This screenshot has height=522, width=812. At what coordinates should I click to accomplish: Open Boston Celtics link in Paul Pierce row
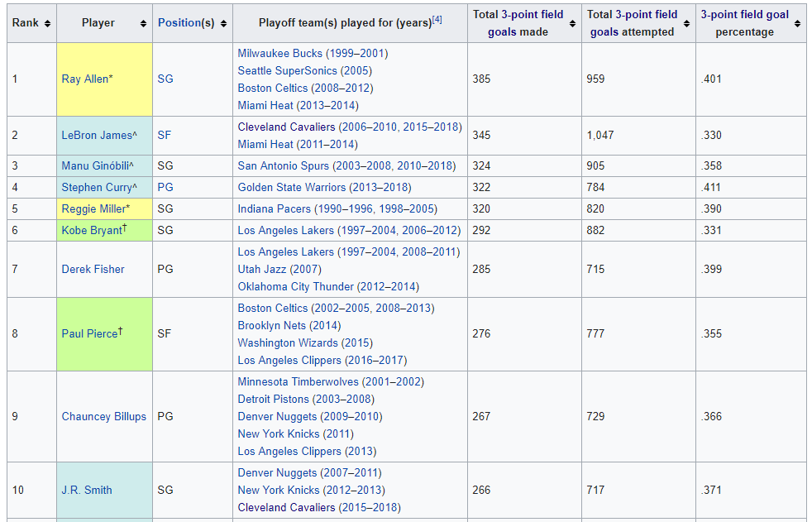272,308
